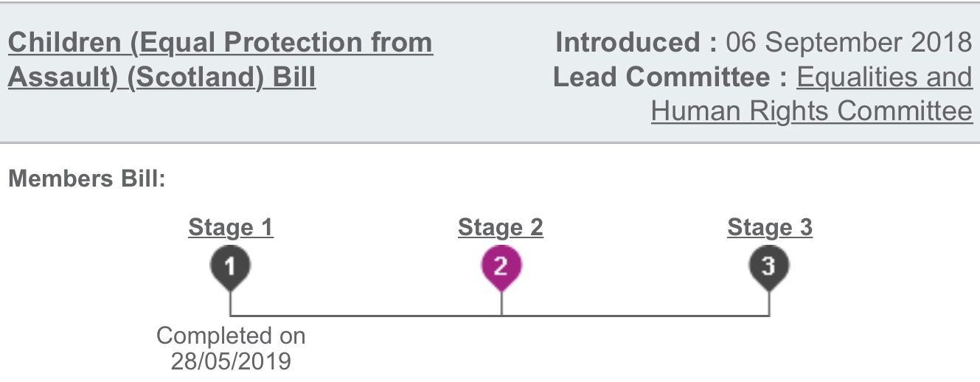The image size is (980, 382).
Task: Click the bold "Lead Committee :" label
Action: tap(670, 77)
